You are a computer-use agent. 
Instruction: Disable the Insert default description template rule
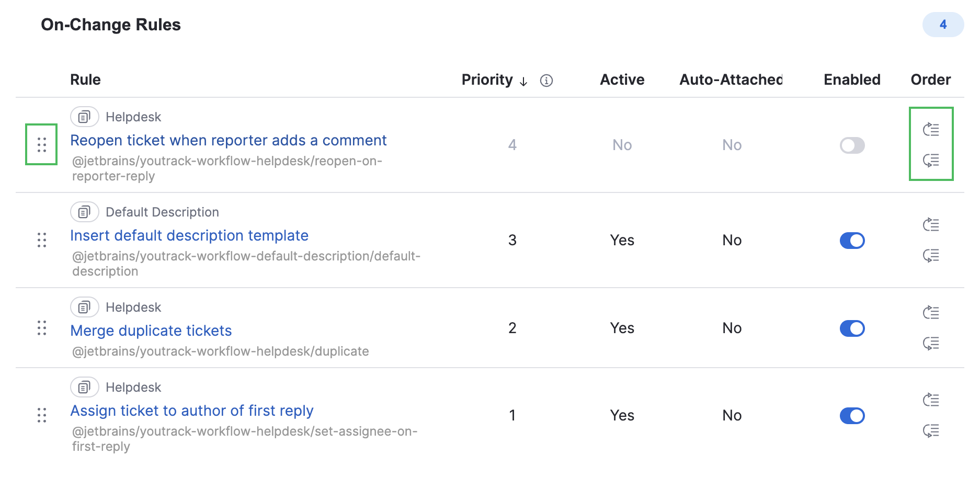[x=852, y=241]
